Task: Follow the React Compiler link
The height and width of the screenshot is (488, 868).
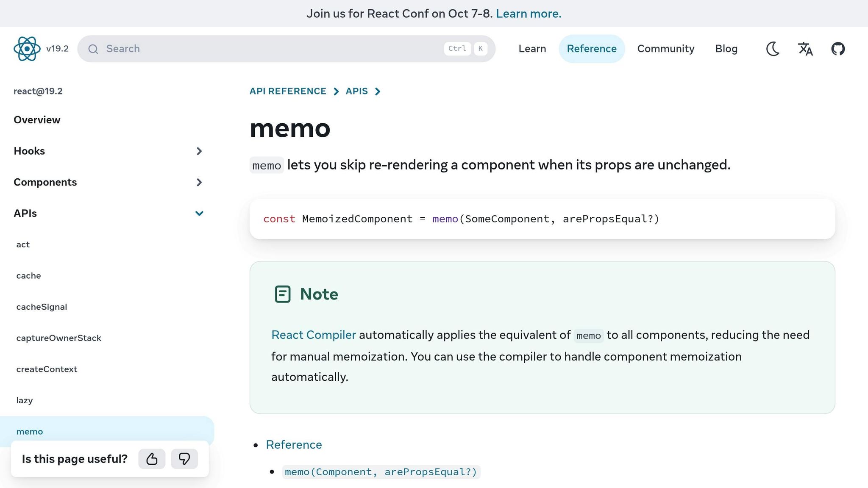Action: [x=313, y=335]
